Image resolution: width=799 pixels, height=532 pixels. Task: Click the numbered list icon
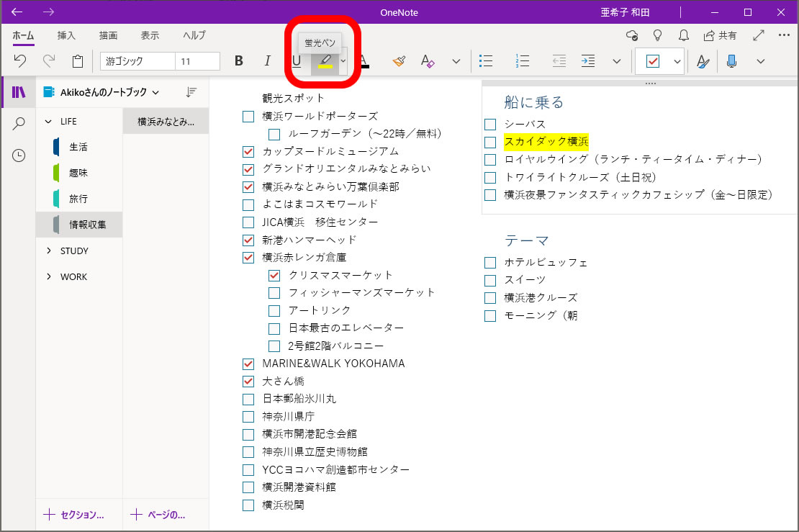pyautogui.click(x=524, y=61)
